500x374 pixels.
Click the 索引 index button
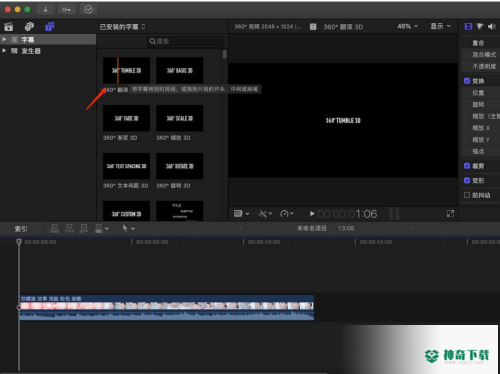click(21, 229)
